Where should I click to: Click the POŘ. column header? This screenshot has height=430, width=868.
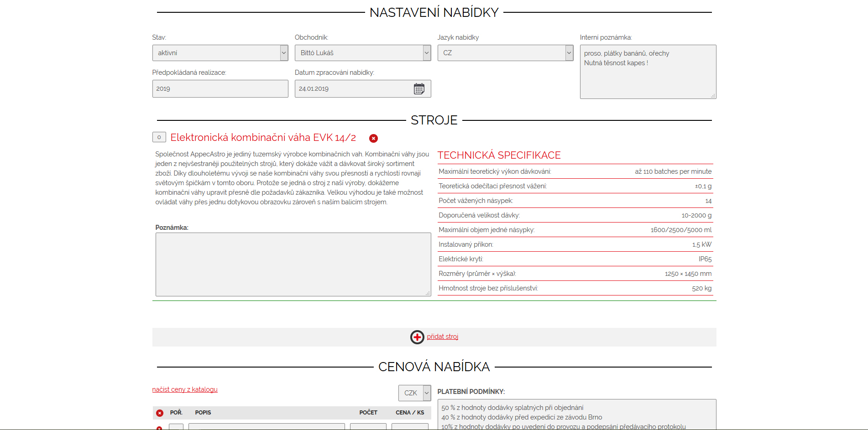point(176,413)
